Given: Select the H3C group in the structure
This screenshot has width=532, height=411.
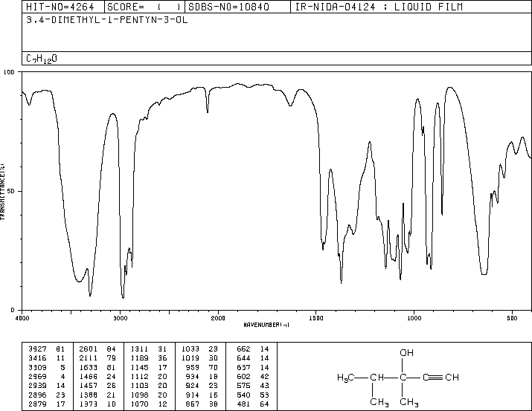Looking at the screenshot, I should click(x=346, y=378).
